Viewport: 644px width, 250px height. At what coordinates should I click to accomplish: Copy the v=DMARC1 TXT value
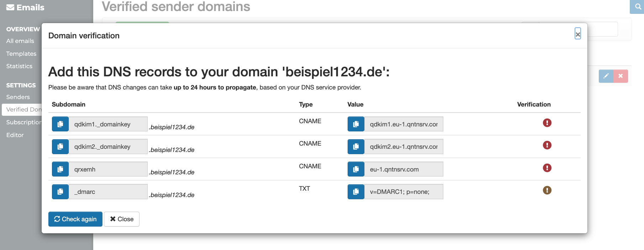click(x=356, y=191)
